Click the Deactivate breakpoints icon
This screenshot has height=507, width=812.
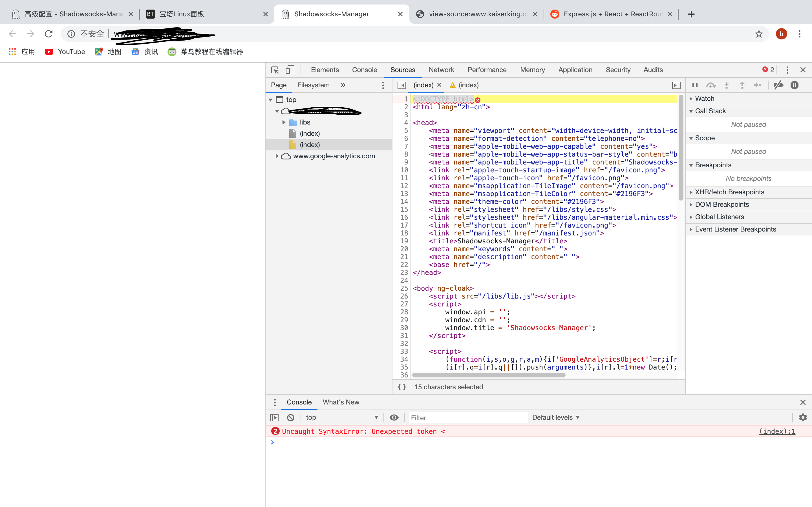[778, 85]
